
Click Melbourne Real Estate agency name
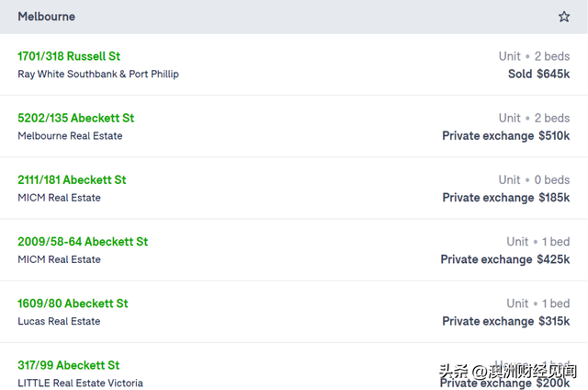click(x=70, y=136)
